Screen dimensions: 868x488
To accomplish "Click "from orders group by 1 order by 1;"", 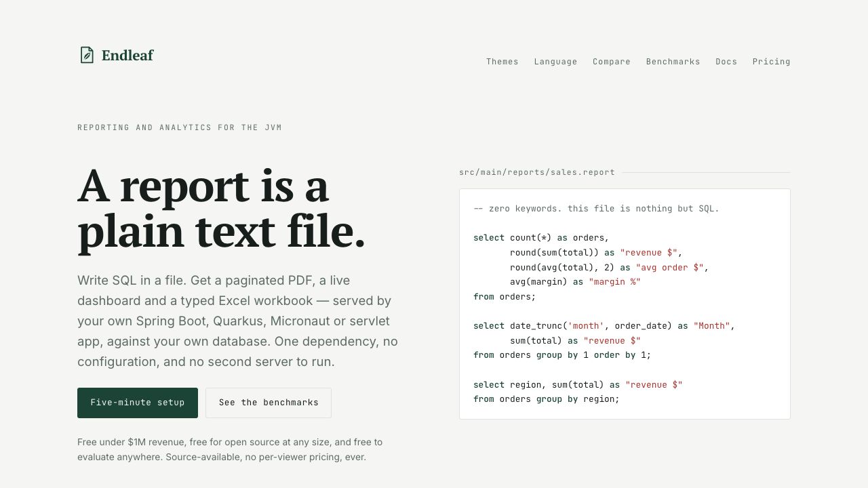I will pos(562,355).
